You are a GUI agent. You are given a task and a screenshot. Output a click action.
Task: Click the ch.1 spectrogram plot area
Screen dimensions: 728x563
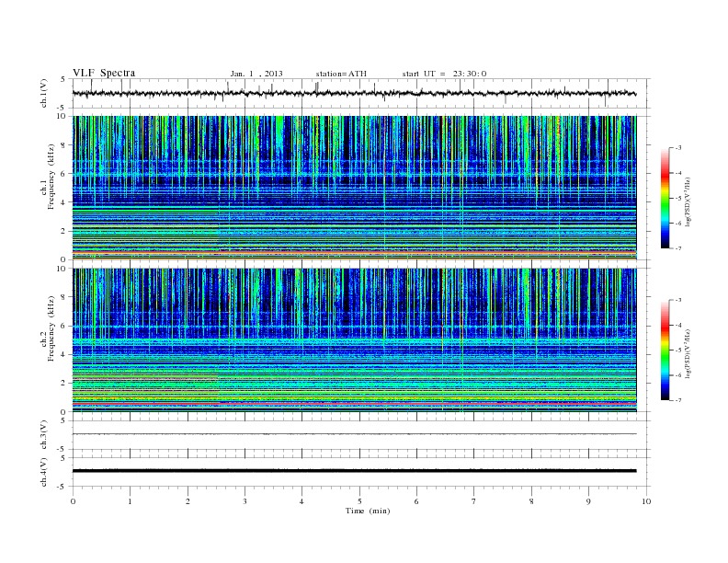[354, 188]
